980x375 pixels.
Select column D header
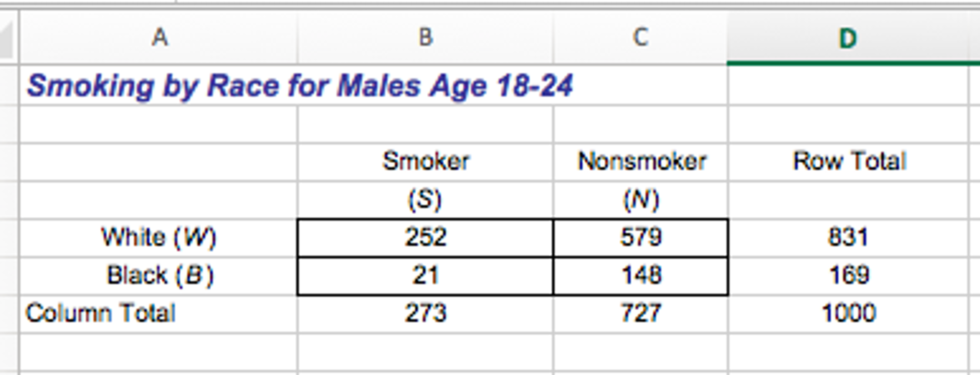click(x=847, y=38)
